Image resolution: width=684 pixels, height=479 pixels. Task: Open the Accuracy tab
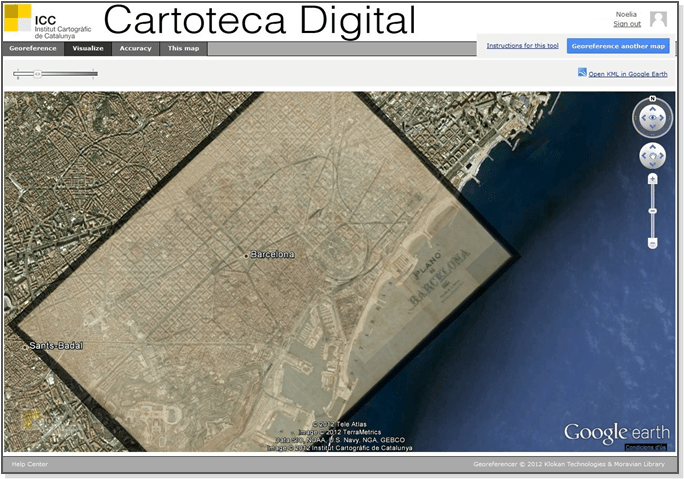coord(135,48)
